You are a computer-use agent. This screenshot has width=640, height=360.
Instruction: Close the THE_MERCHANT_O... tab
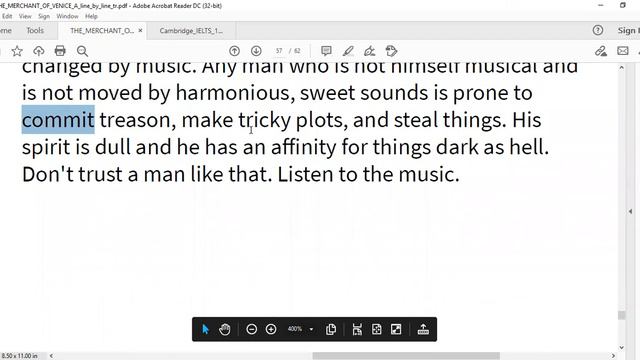click(x=140, y=30)
